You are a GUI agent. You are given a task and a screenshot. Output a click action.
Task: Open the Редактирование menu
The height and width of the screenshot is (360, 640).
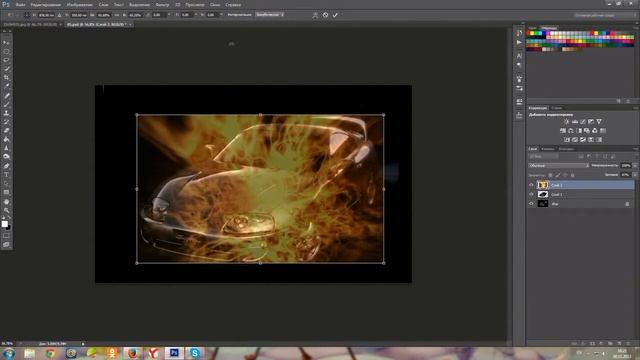coord(46,5)
